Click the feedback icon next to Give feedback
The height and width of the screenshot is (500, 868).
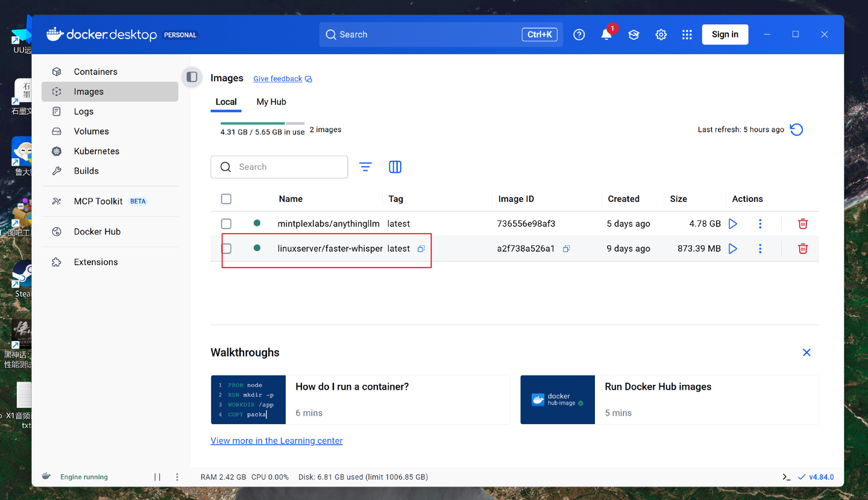(x=309, y=79)
